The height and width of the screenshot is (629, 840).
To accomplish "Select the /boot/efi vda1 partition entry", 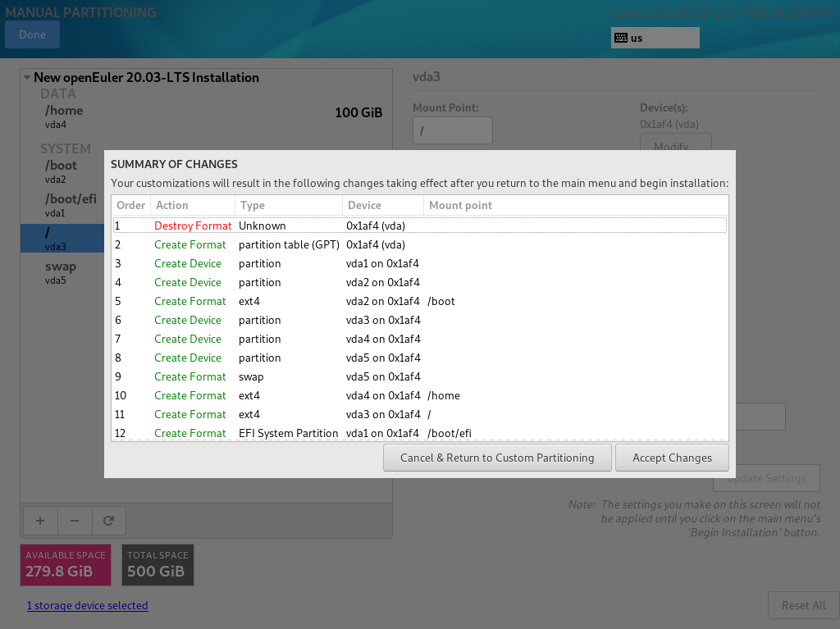I will [62, 205].
